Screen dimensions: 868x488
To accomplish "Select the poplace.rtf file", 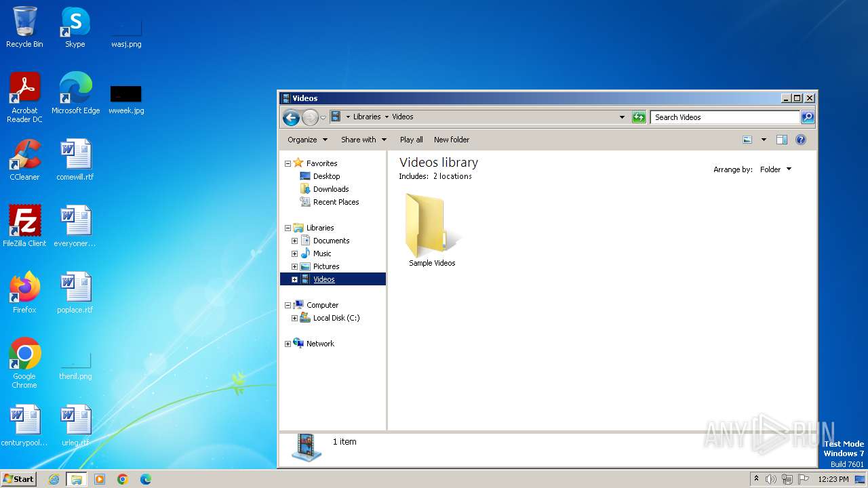I will click(75, 293).
